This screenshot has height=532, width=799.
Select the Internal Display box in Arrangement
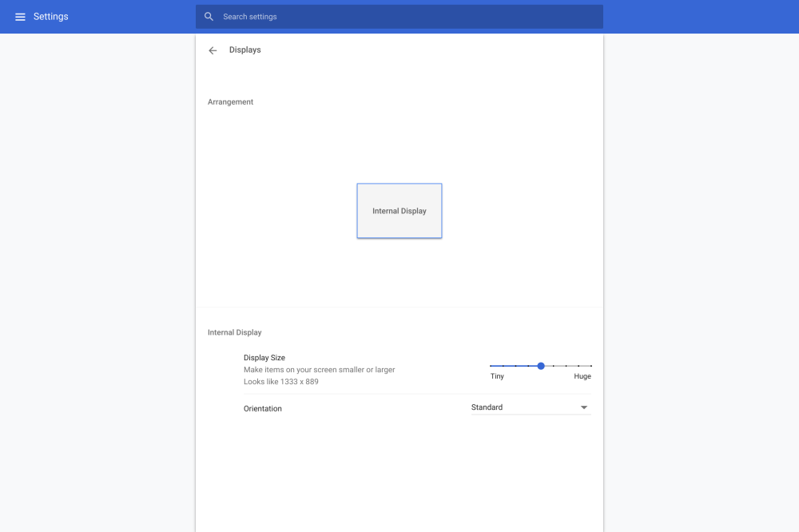[x=399, y=210]
